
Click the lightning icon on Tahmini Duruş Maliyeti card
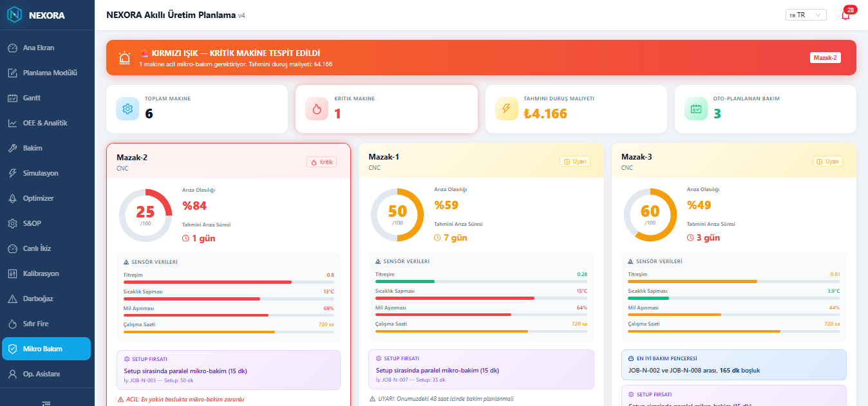tap(506, 109)
